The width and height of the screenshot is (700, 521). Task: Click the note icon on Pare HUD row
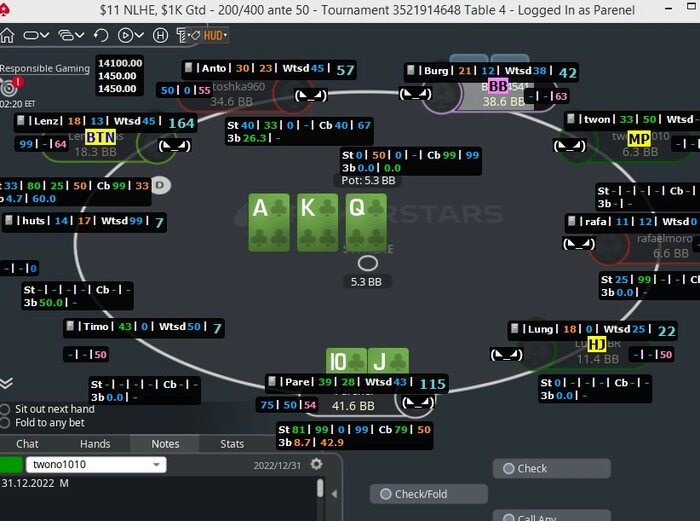(x=272, y=381)
